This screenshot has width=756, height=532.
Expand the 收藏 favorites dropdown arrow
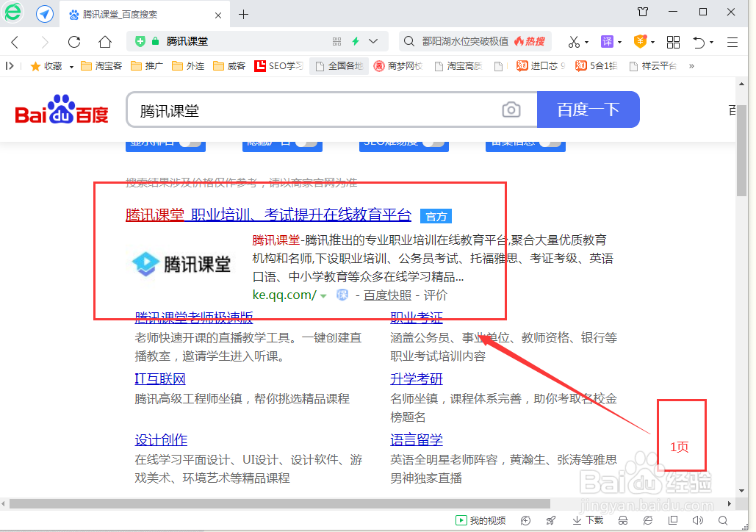[71, 67]
